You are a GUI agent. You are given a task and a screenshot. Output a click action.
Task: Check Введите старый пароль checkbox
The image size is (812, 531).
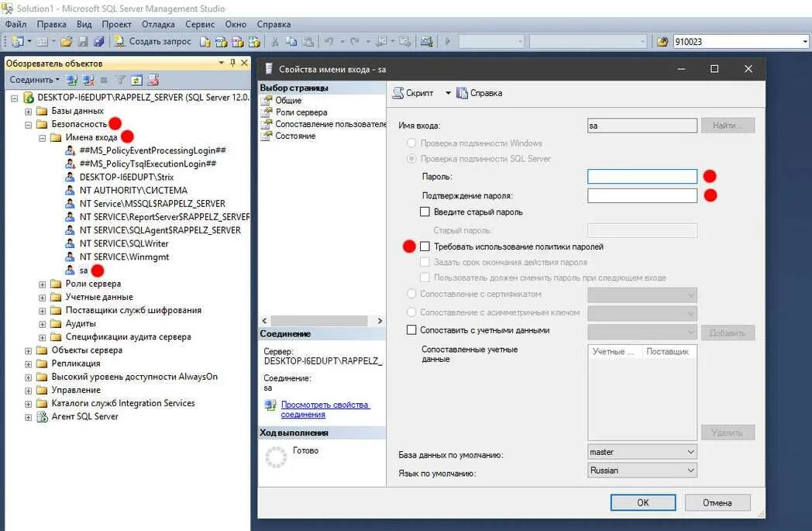tap(425, 212)
